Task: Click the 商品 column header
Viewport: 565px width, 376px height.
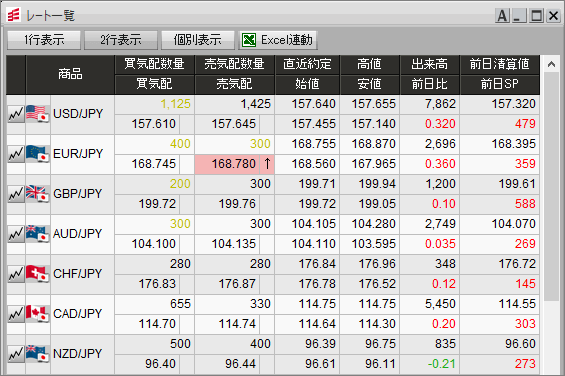Action: pos(70,74)
